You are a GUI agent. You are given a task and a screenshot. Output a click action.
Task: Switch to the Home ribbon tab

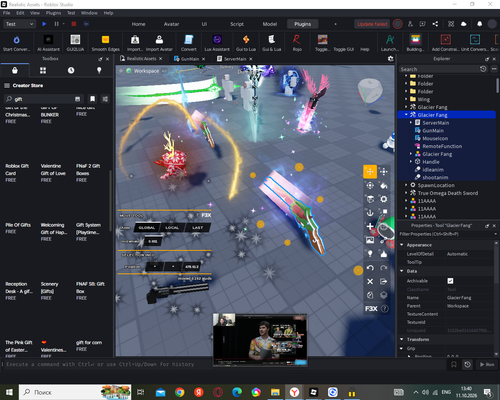[x=138, y=24]
